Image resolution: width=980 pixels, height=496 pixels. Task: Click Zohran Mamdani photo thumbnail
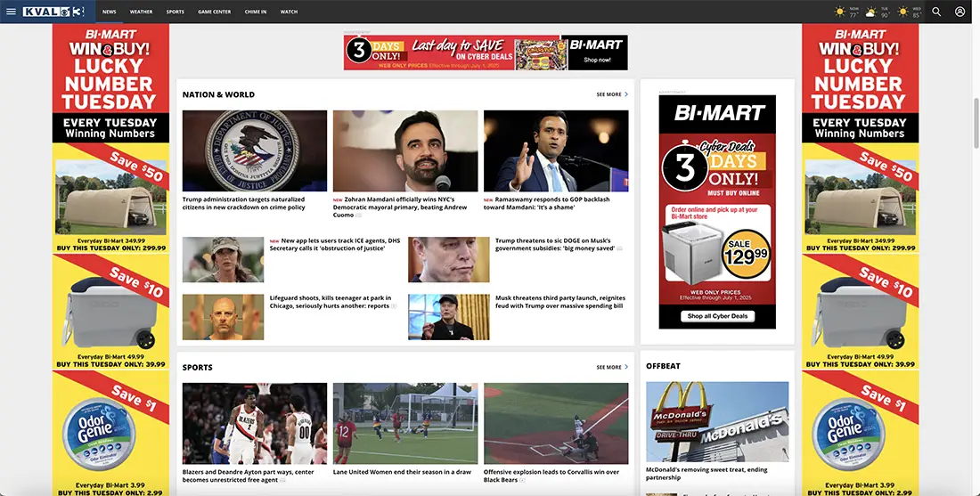coord(405,150)
